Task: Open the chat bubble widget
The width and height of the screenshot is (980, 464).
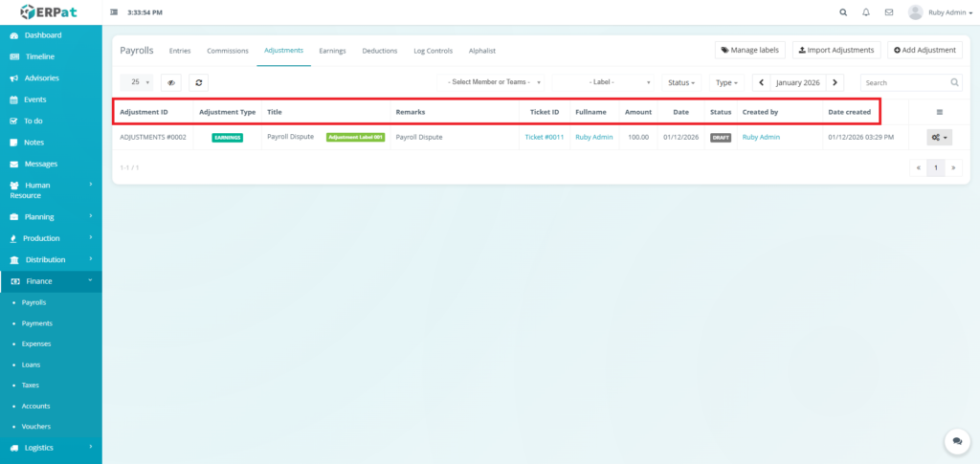Action: point(956,441)
